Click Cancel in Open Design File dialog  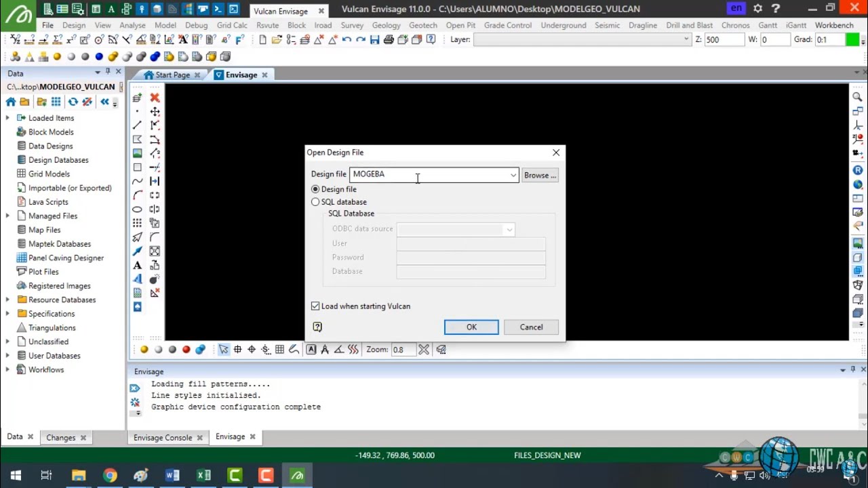point(531,327)
